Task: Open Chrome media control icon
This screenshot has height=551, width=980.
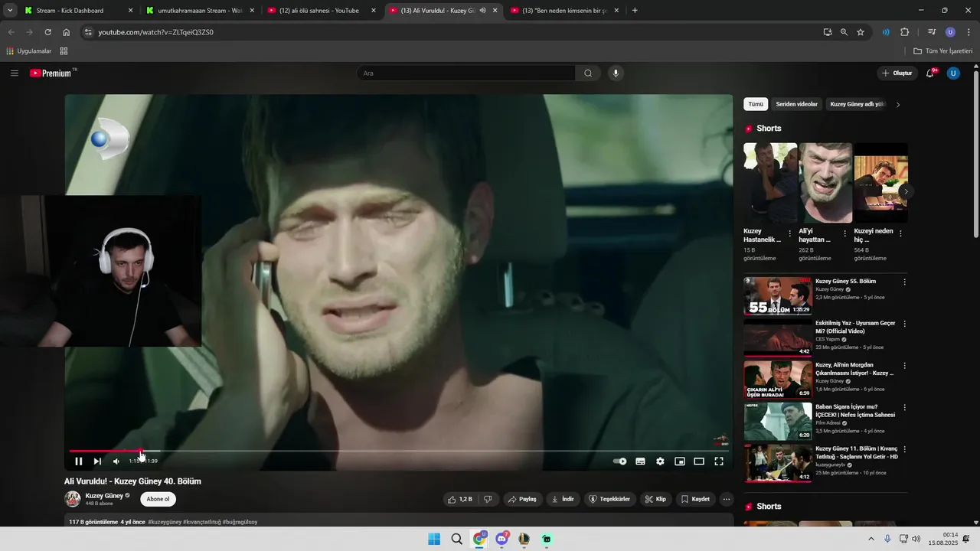Action: point(932,32)
